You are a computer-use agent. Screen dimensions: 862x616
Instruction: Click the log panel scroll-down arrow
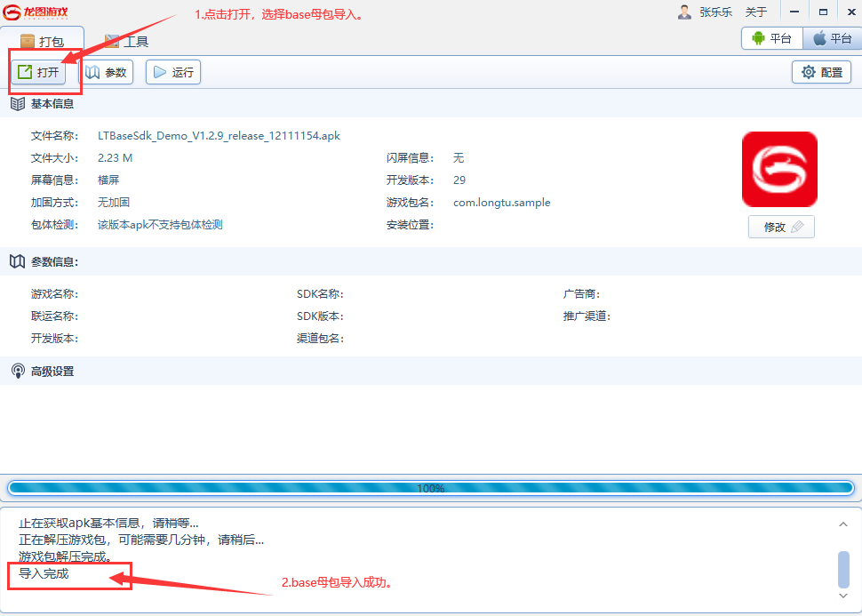pos(842,595)
